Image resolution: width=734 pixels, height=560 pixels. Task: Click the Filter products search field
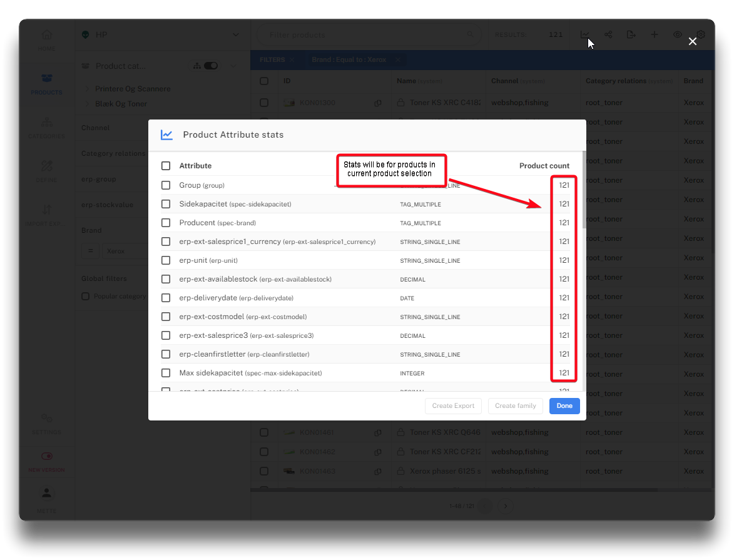pos(369,35)
